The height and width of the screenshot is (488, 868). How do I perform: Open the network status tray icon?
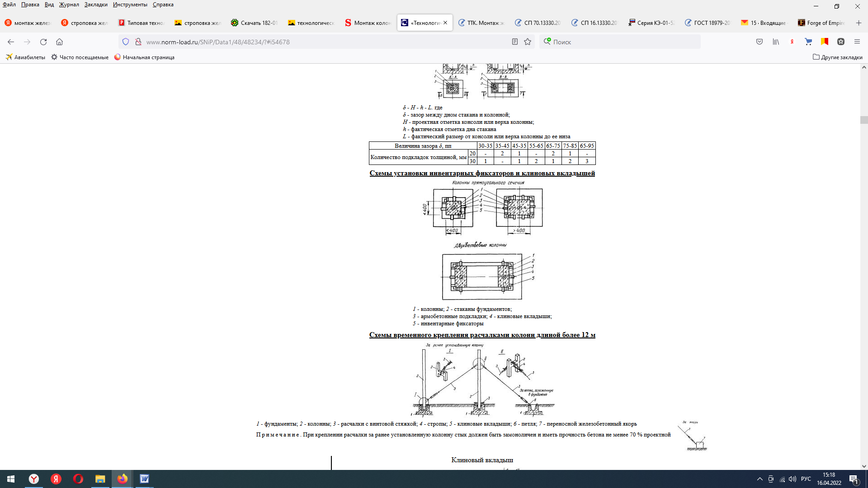[x=782, y=479]
